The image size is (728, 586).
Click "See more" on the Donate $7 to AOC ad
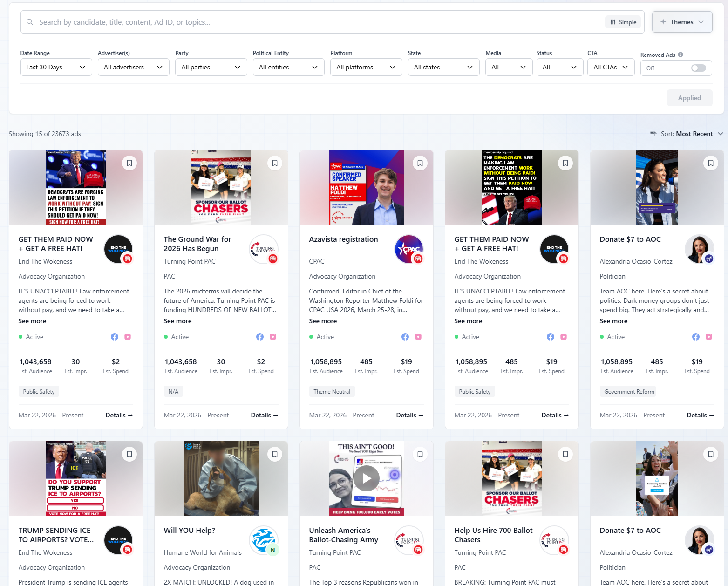tap(613, 321)
